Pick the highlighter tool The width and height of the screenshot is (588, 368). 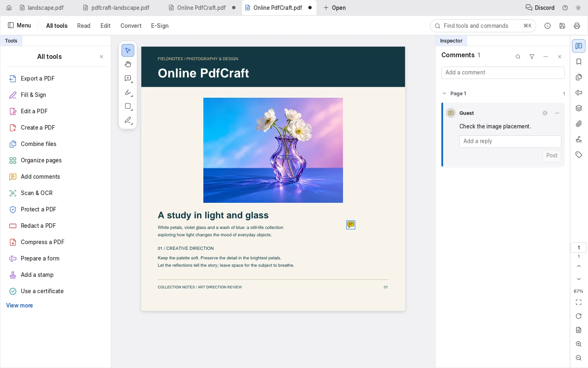click(128, 92)
